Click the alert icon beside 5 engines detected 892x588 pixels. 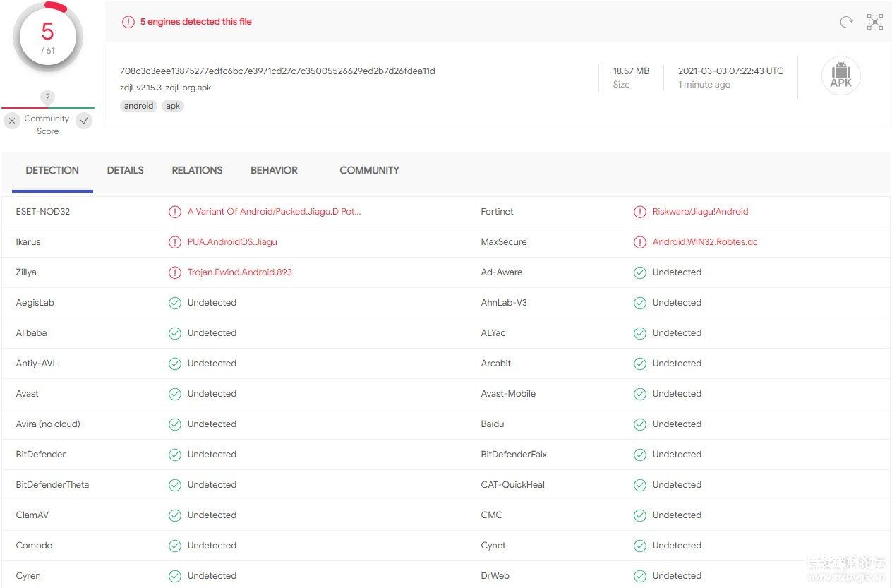pyautogui.click(x=128, y=22)
